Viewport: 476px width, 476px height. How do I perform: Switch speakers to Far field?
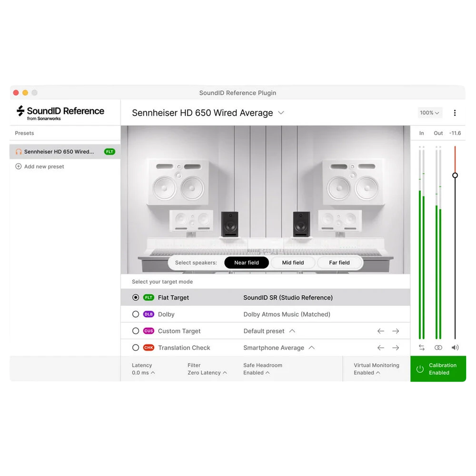pos(339,263)
